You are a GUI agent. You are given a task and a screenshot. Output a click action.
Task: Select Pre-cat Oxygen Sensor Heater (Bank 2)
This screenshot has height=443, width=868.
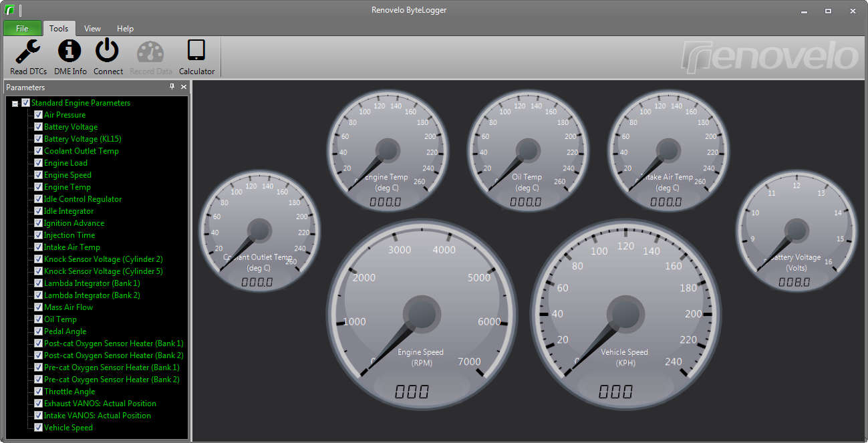112,380
